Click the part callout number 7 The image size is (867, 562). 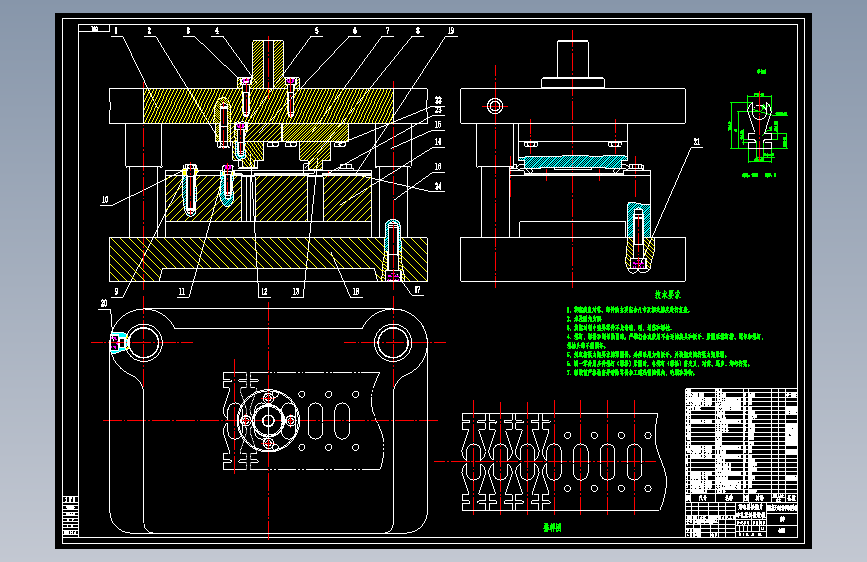click(387, 31)
